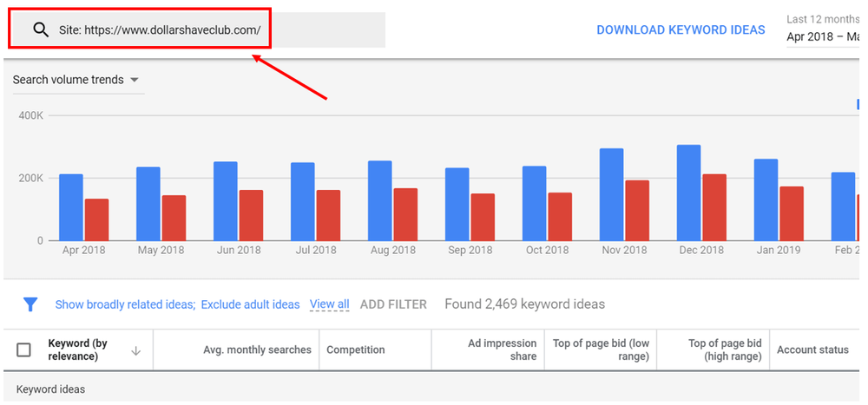Image resolution: width=868 pixels, height=405 pixels.
Task: Click the red bar for Jan 2019
Action: [792, 213]
